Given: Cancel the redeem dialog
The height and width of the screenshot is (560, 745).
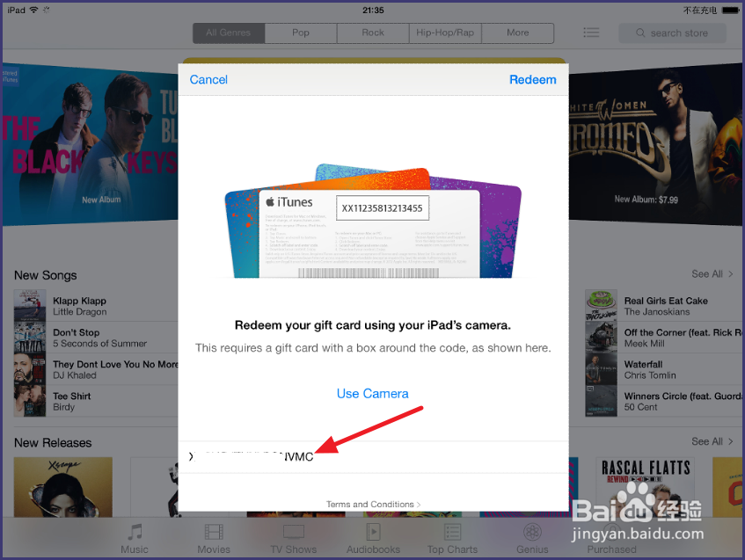Looking at the screenshot, I should (208, 79).
